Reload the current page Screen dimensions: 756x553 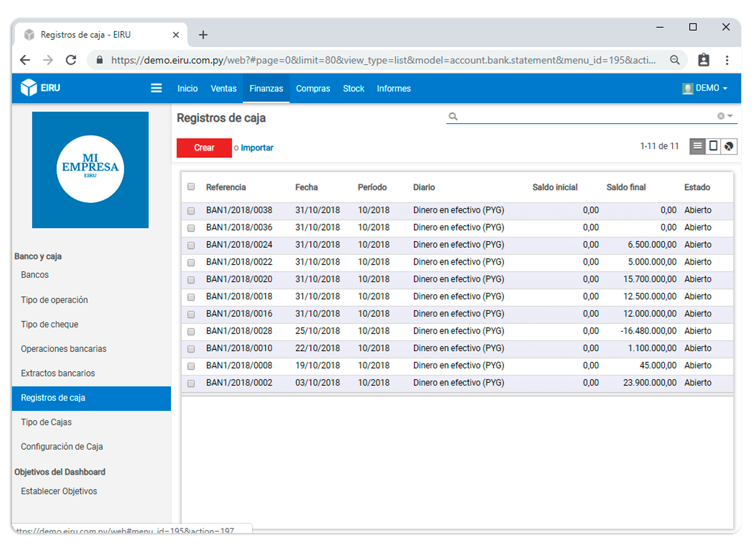[71, 60]
